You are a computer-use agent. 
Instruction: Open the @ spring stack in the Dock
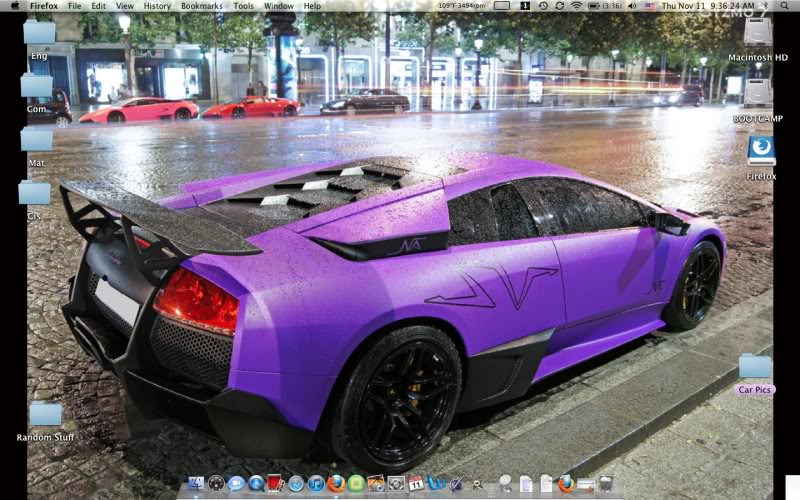(505, 484)
